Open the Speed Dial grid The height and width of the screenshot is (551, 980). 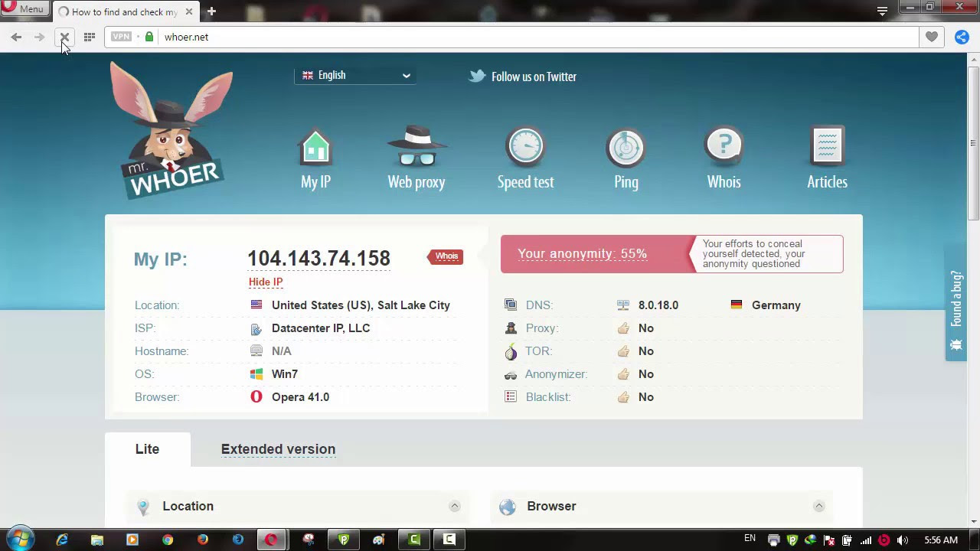89,37
